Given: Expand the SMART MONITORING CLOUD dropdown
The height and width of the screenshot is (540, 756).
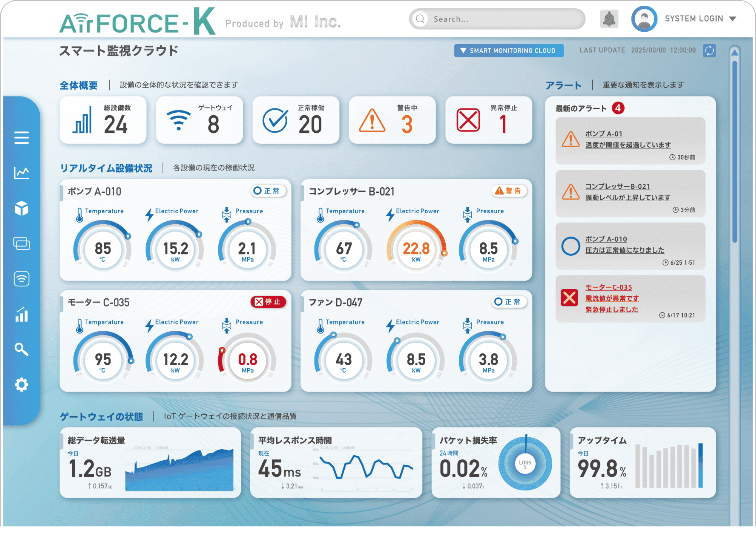Looking at the screenshot, I should [x=509, y=51].
